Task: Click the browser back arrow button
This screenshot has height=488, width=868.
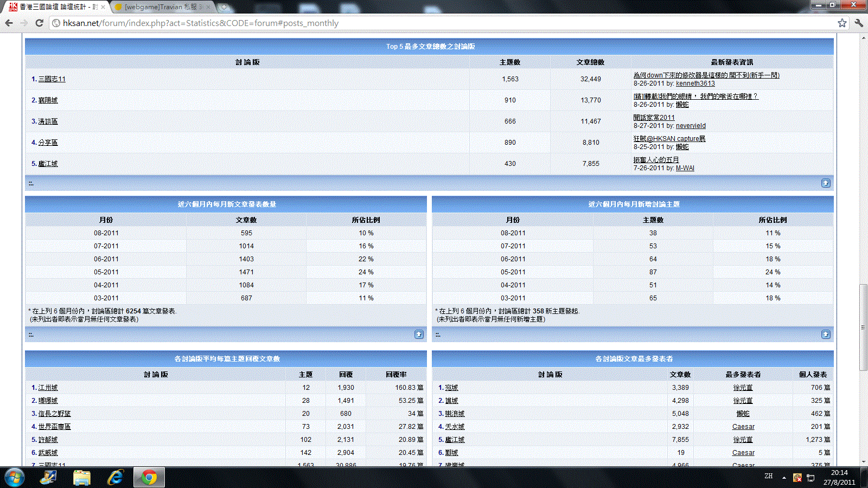Action: pos(9,23)
